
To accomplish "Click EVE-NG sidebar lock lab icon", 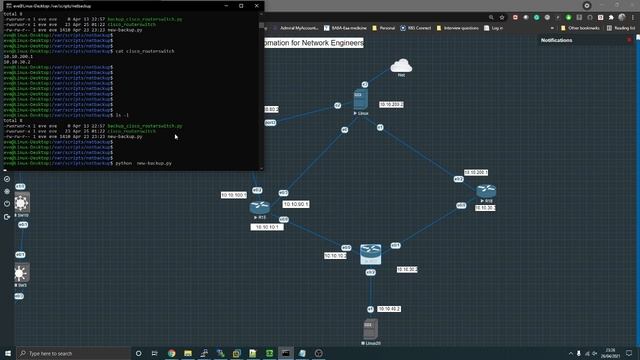I will [7, 204].
